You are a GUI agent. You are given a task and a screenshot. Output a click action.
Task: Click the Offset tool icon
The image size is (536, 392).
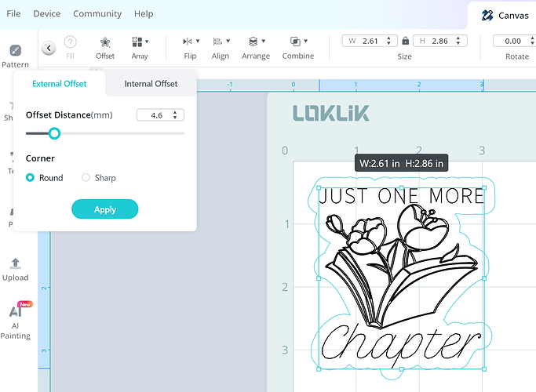(x=105, y=42)
